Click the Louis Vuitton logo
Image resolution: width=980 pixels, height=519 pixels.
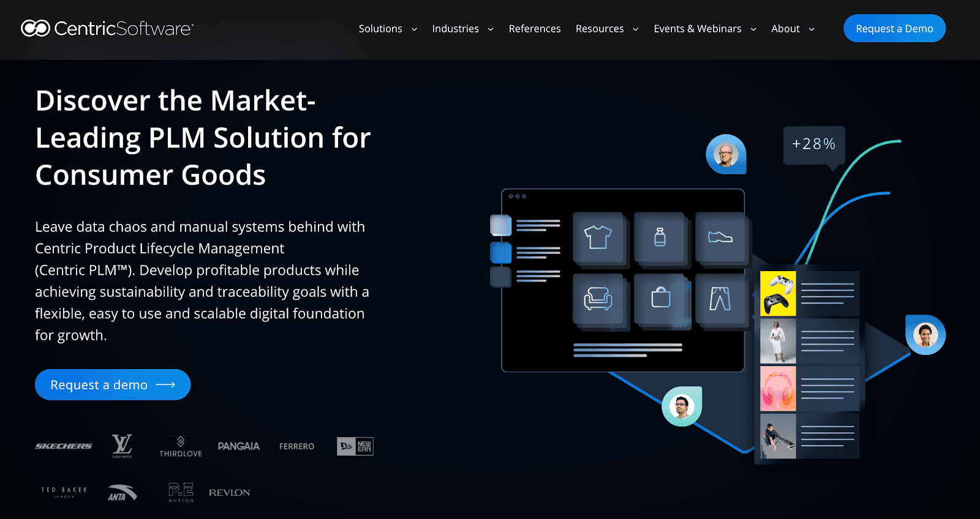pos(122,446)
